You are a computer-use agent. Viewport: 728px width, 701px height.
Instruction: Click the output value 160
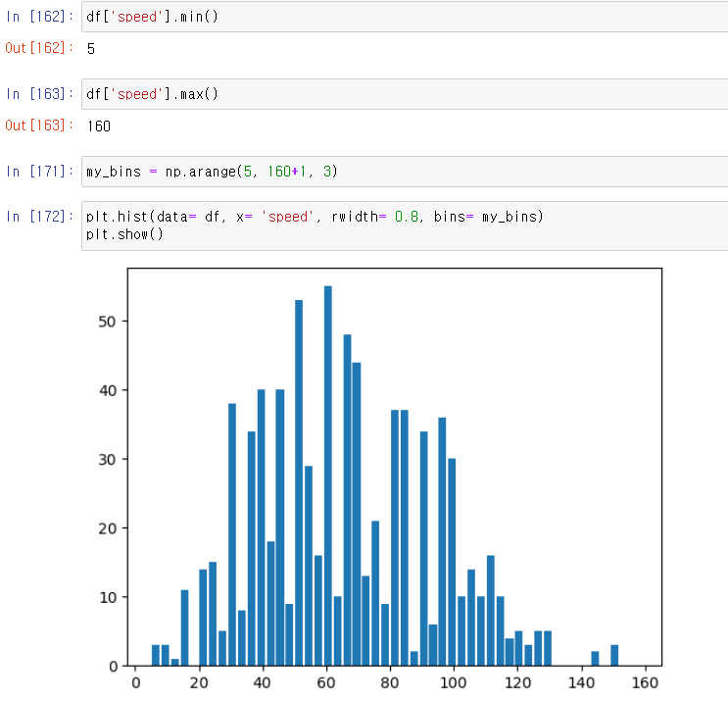99,126
